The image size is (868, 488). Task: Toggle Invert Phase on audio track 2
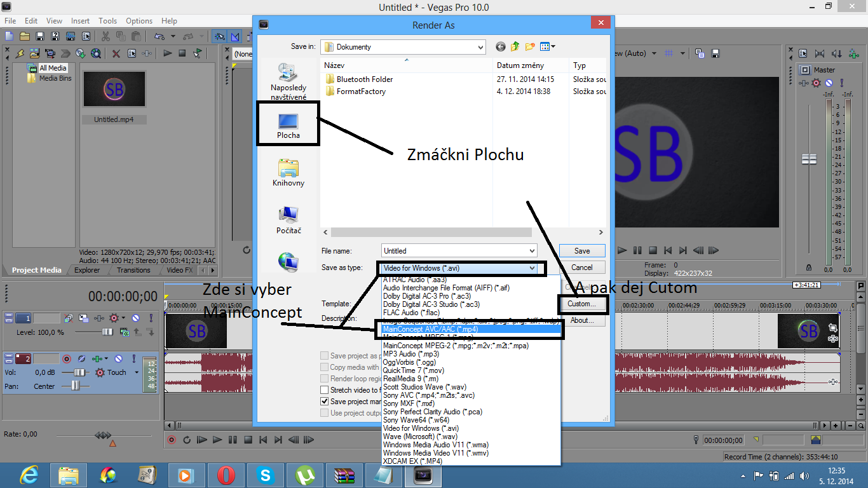pos(80,359)
